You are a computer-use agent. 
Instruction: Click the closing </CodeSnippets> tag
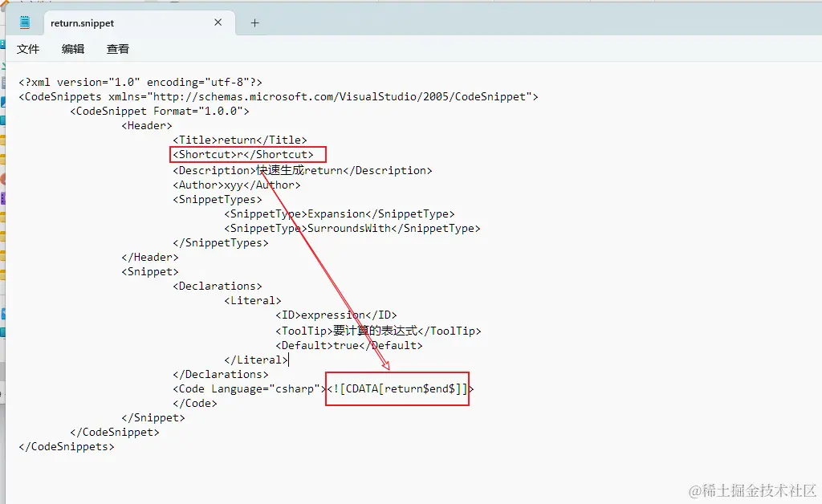pyautogui.click(x=66, y=447)
